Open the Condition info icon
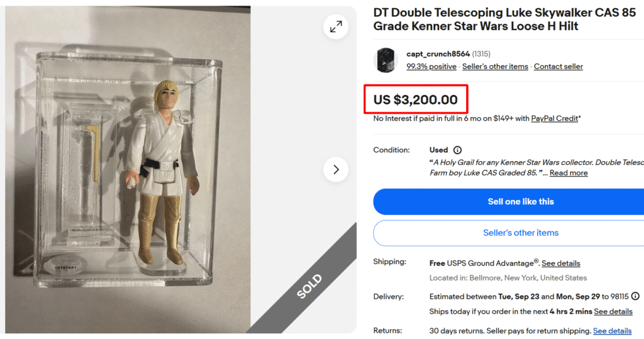This screenshot has width=644, height=339. tap(457, 150)
